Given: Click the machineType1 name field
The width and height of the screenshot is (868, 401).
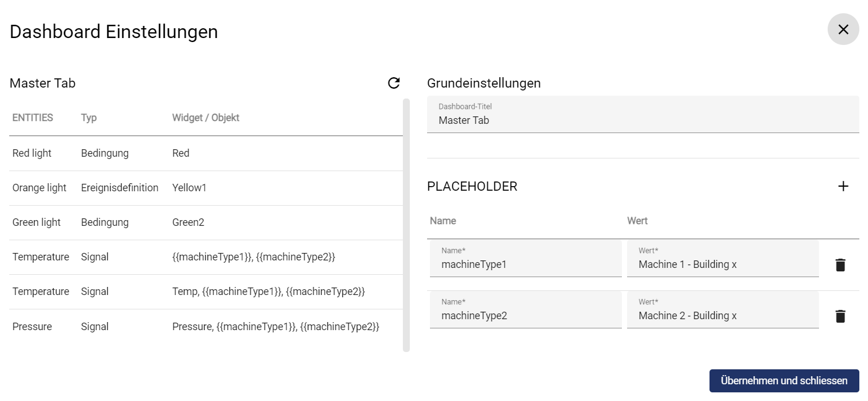Looking at the screenshot, I should coord(525,264).
